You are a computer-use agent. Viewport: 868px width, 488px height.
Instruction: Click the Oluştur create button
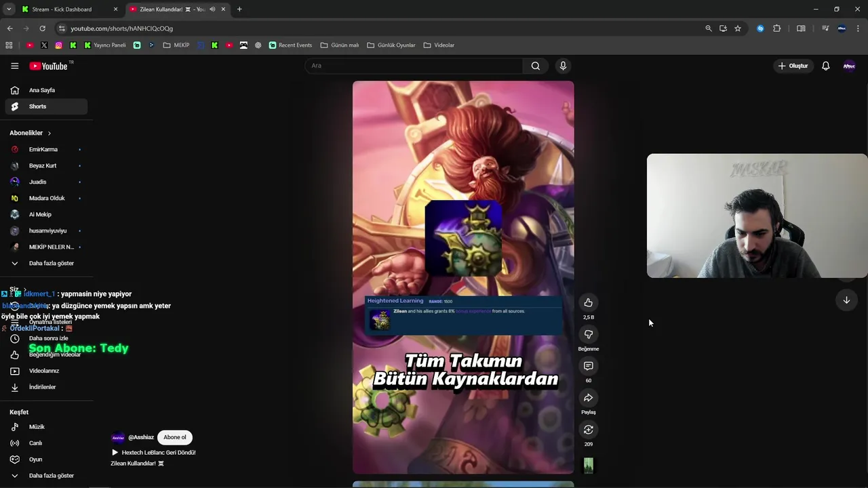coord(793,66)
